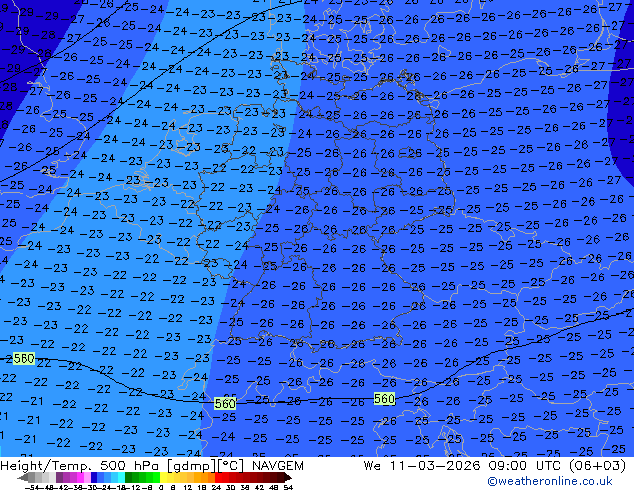Click the middle 560 contour label
Viewport: 634px width, 490px height.
click(x=225, y=403)
